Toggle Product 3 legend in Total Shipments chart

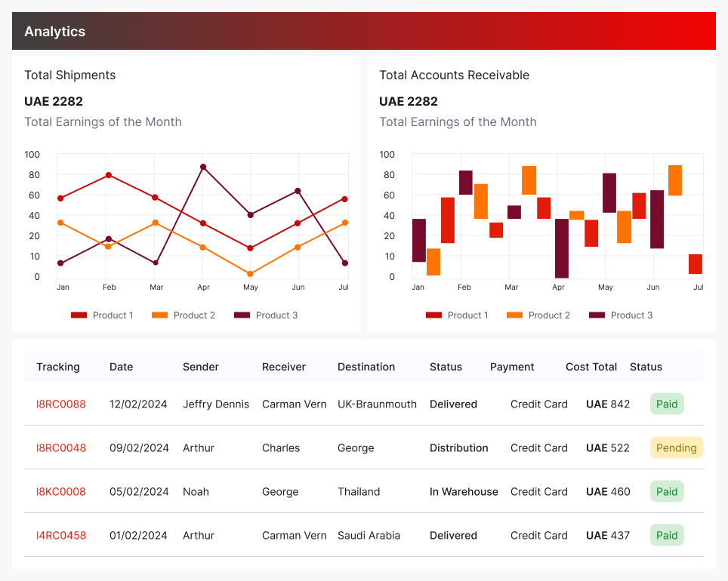point(266,315)
